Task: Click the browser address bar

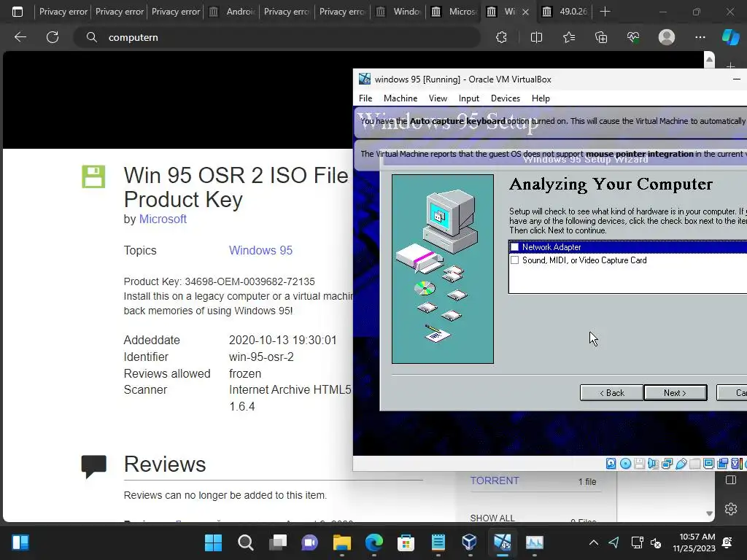Action: [276, 37]
